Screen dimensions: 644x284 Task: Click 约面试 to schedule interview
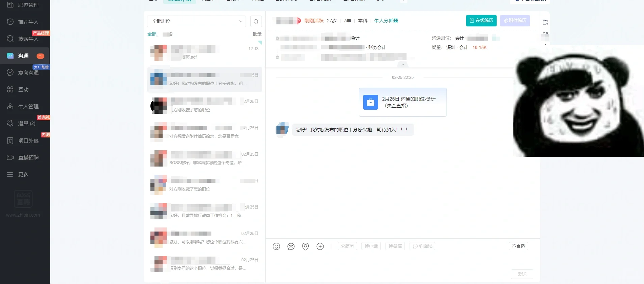pyautogui.click(x=422, y=246)
